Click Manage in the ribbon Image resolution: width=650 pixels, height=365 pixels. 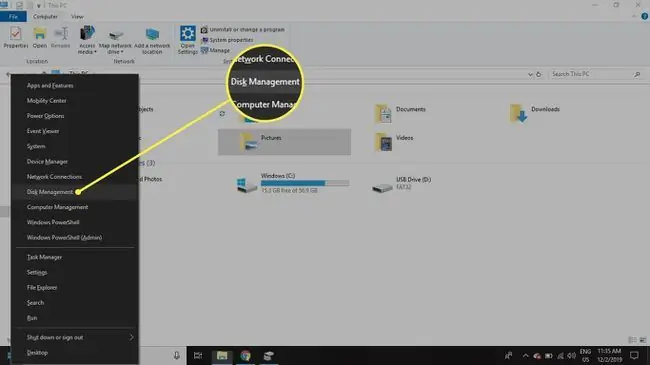coord(216,50)
